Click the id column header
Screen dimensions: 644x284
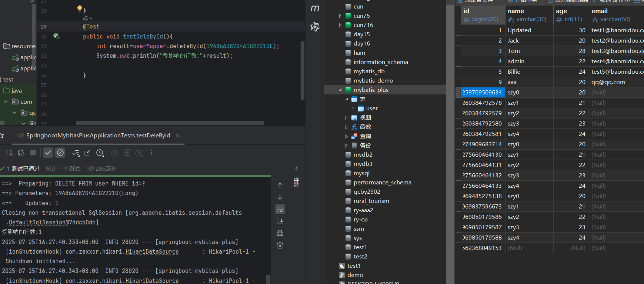pos(483,15)
